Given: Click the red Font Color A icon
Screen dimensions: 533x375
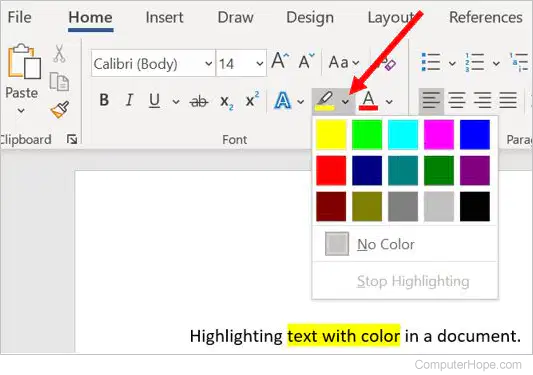Looking at the screenshot, I should click(x=368, y=101).
